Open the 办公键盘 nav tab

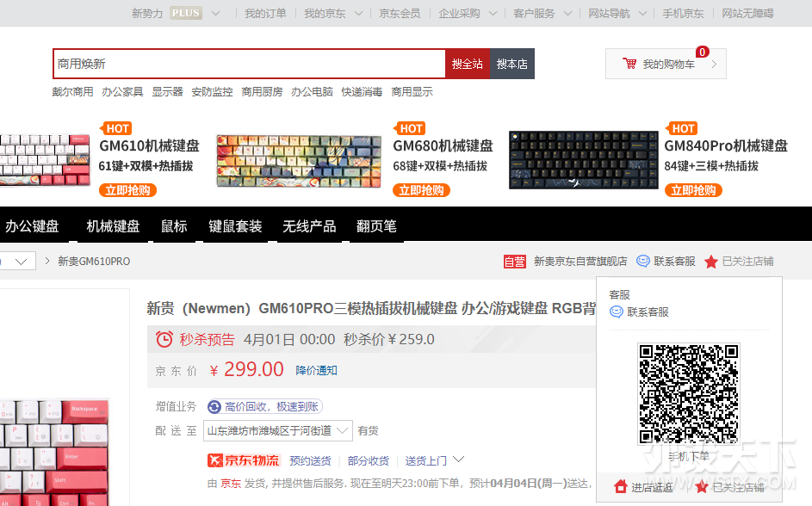[x=32, y=226]
